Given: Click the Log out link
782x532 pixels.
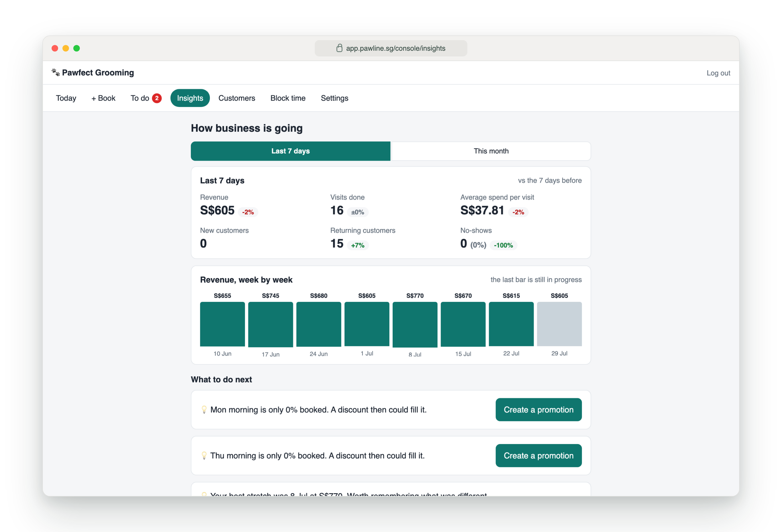Looking at the screenshot, I should click(718, 73).
